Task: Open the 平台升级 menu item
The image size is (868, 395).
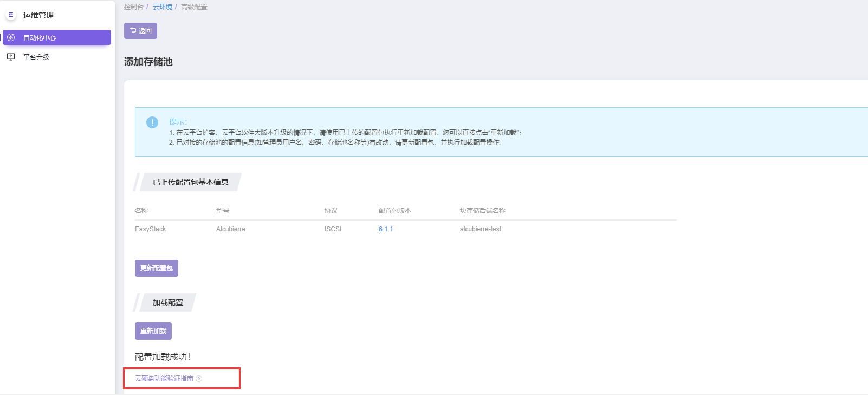Action: 36,57
